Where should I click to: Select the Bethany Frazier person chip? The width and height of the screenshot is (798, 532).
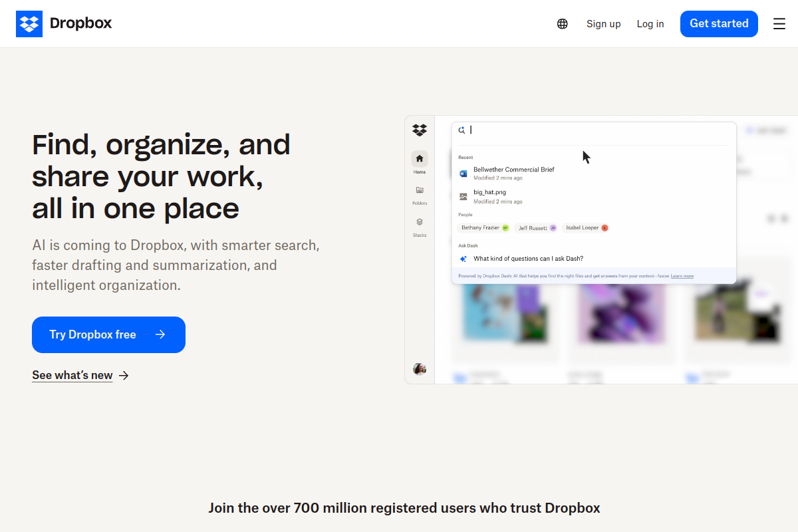click(x=485, y=227)
